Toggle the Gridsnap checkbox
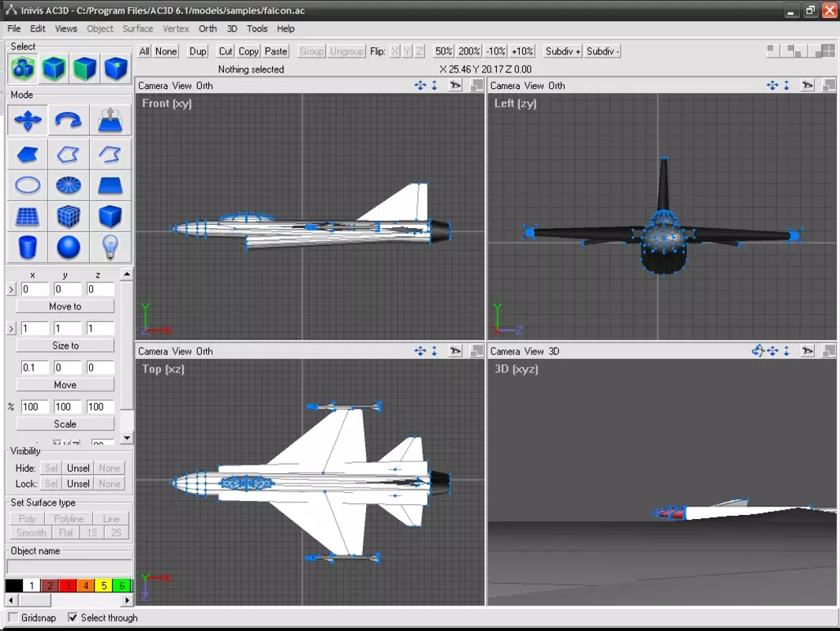The width and height of the screenshot is (840, 631). click(x=13, y=617)
